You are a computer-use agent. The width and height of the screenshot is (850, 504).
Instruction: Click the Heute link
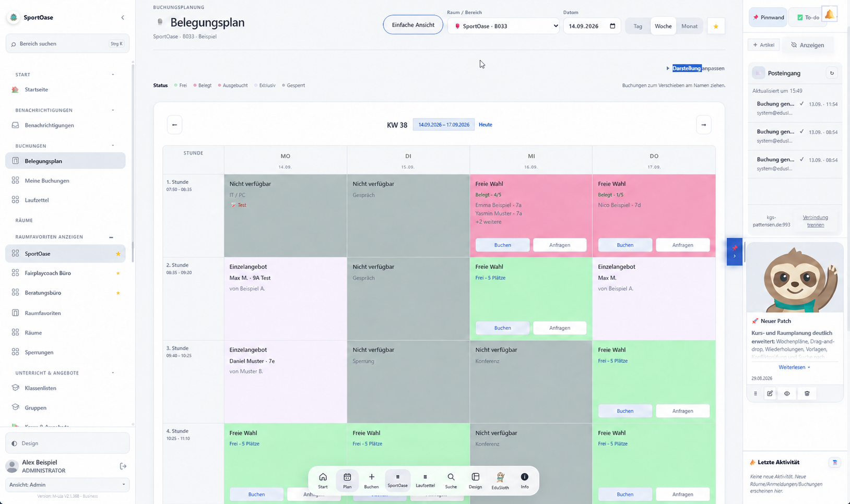[x=486, y=125]
